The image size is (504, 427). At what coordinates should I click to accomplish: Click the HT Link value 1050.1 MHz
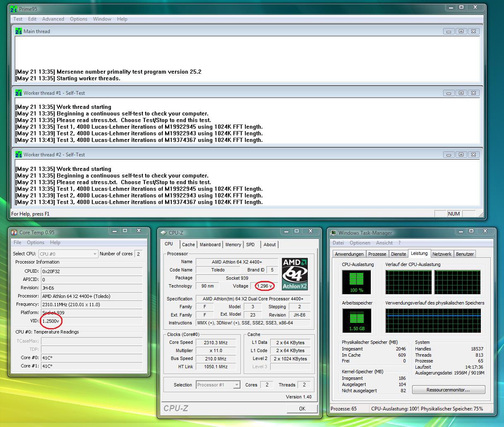pos(216,367)
